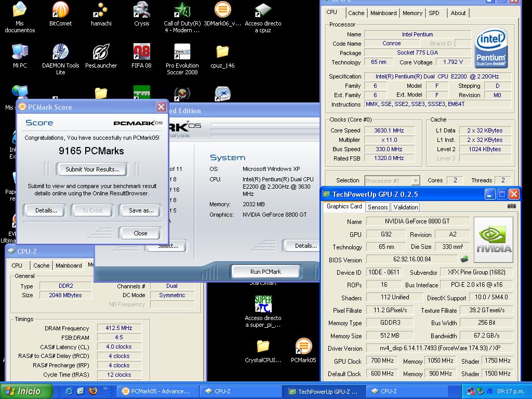This screenshot has height=399, width=532.
Task: Click the NVIDIA logo in GPU-Z
Action: pos(494,240)
